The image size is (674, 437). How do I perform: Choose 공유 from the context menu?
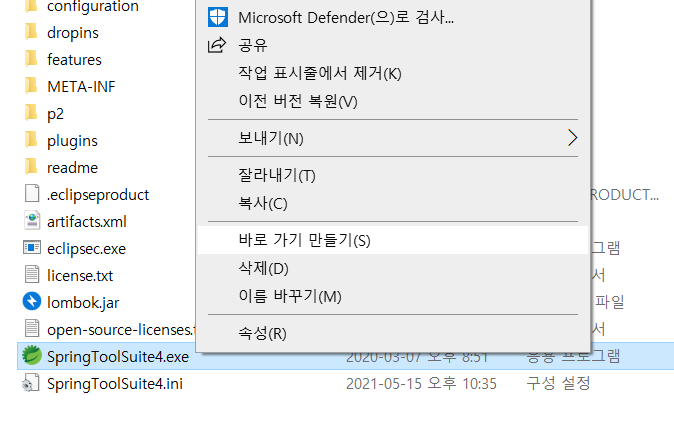[x=393, y=45]
